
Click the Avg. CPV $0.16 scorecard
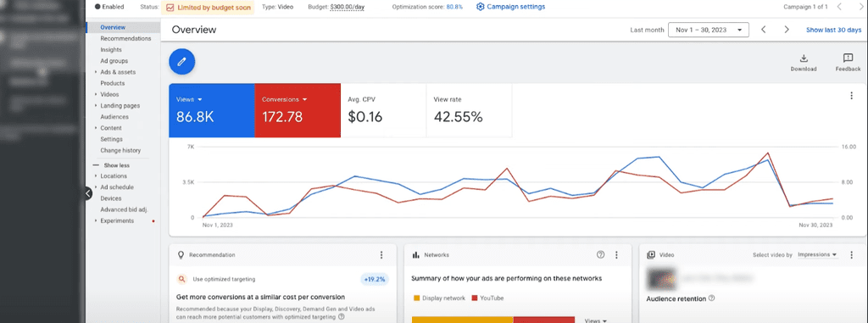pyautogui.click(x=383, y=110)
